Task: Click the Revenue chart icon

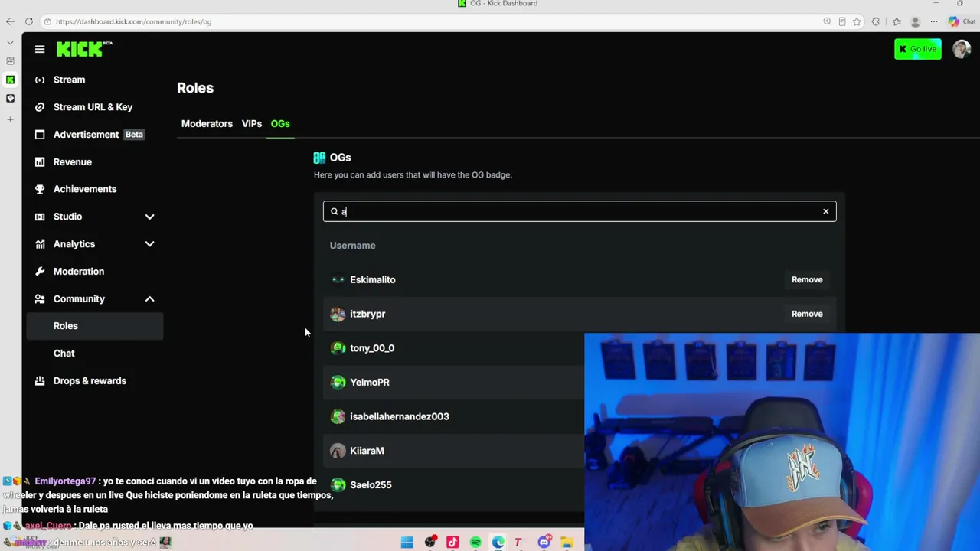Action: click(40, 162)
